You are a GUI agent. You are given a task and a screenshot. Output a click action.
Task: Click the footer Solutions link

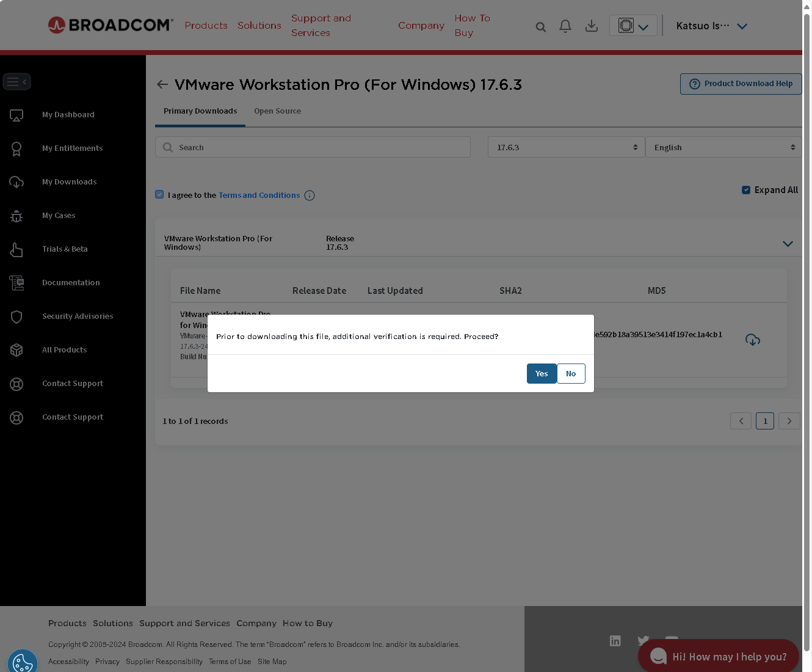113,624
